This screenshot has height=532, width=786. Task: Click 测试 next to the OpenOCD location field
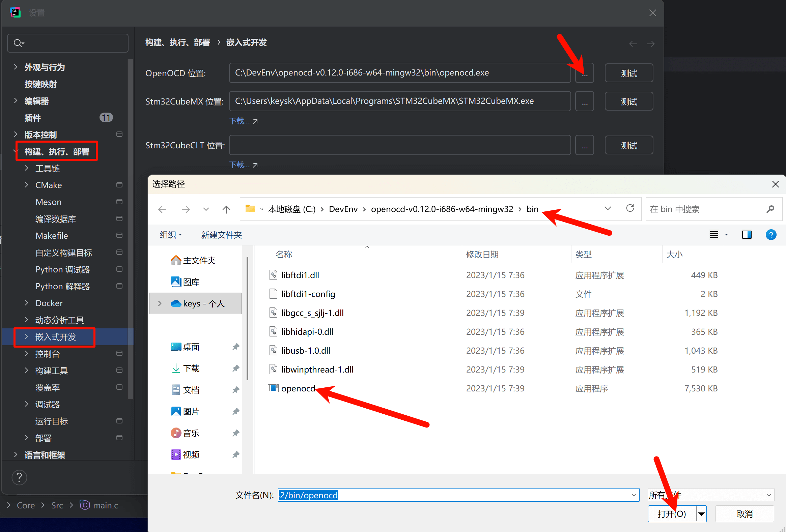point(629,73)
